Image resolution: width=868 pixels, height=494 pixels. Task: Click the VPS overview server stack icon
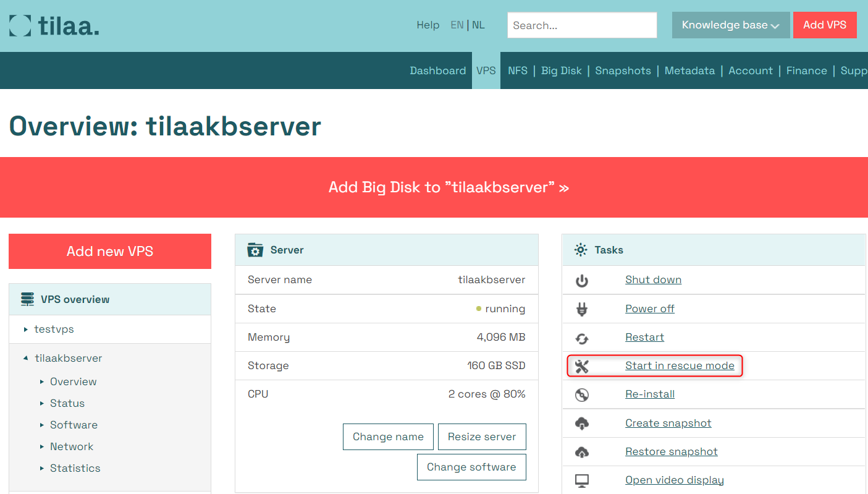pyautogui.click(x=27, y=299)
